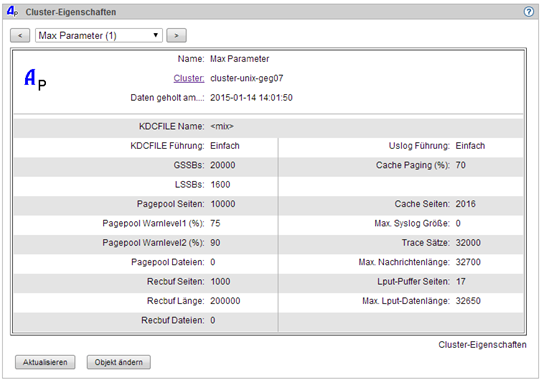The width and height of the screenshot is (543, 383).
Task: Click the Cache Paging (%) value 70
Action: pyautogui.click(x=460, y=165)
